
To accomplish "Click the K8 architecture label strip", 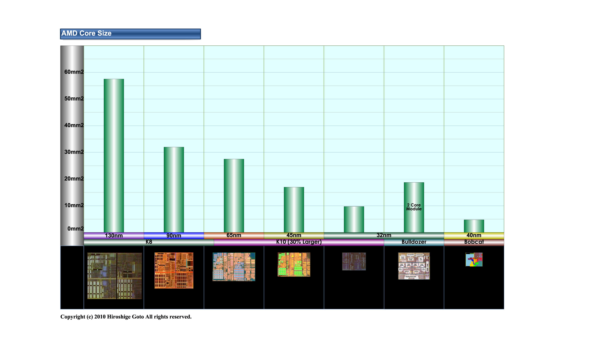I will coord(149,242).
